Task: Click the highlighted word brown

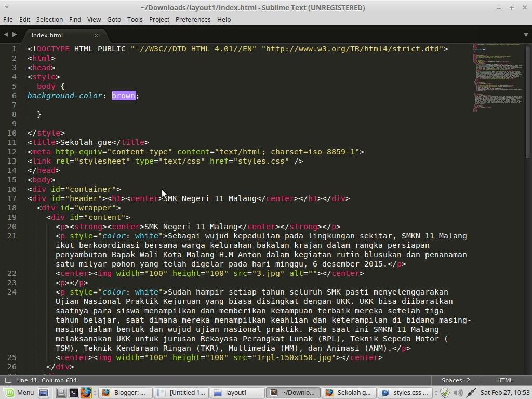Action: click(124, 96)
